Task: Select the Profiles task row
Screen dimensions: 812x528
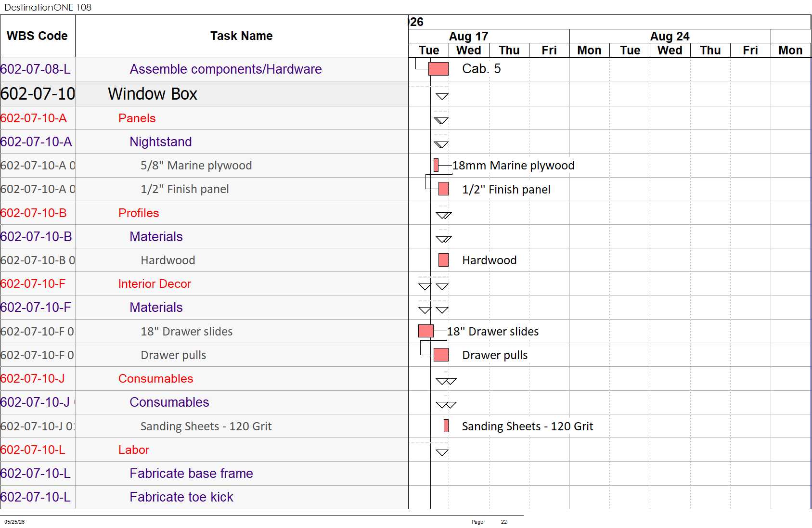Action: (x=204, y=213)
